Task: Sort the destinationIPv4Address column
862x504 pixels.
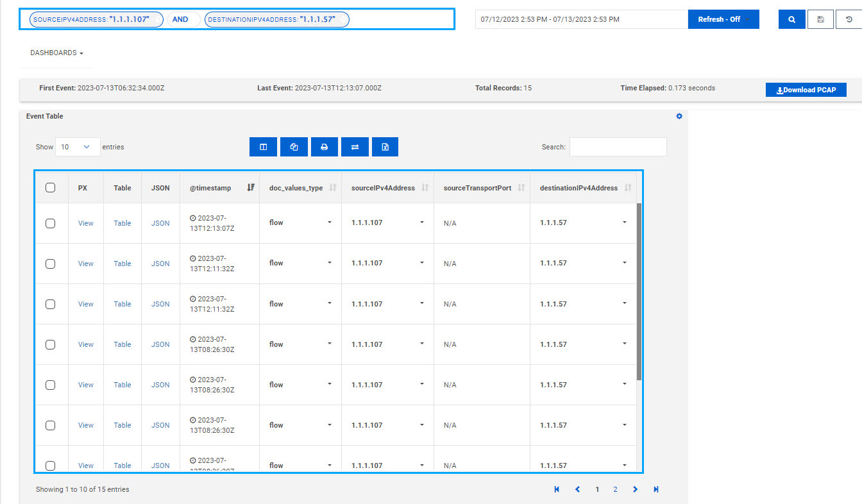Action: [627, 188]
